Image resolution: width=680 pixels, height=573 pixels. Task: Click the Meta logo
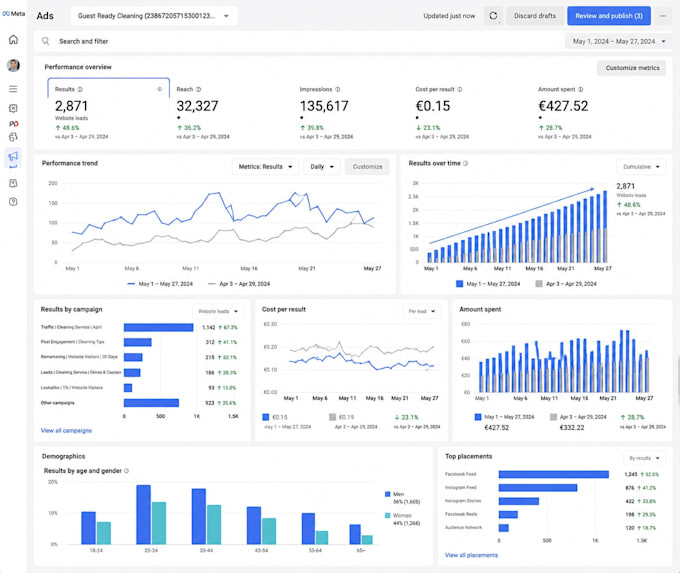(x=13, y=13)
